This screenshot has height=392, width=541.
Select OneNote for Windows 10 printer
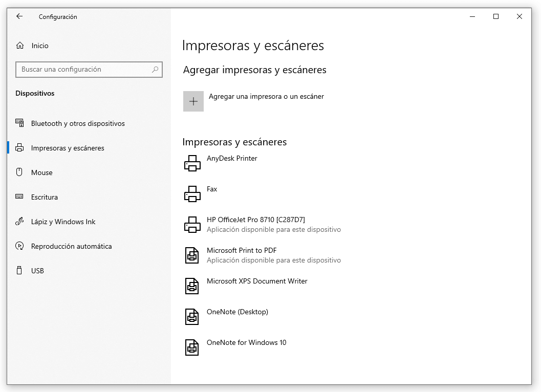pos(246,342)
